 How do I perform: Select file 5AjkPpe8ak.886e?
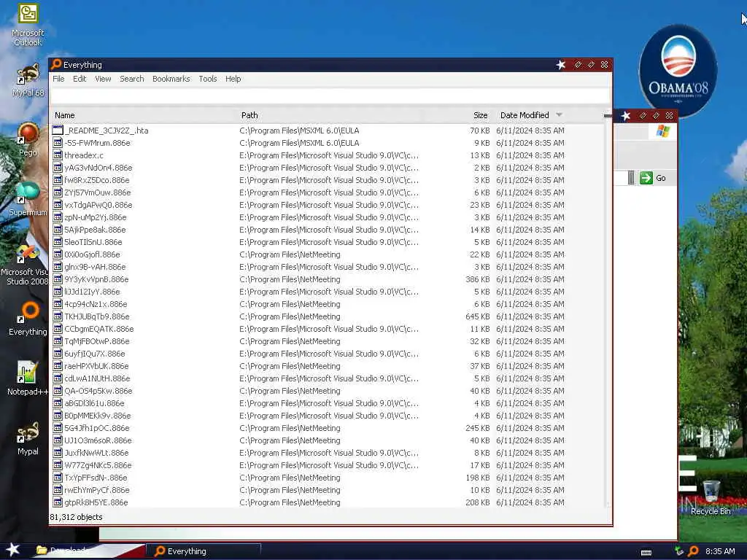95,230
